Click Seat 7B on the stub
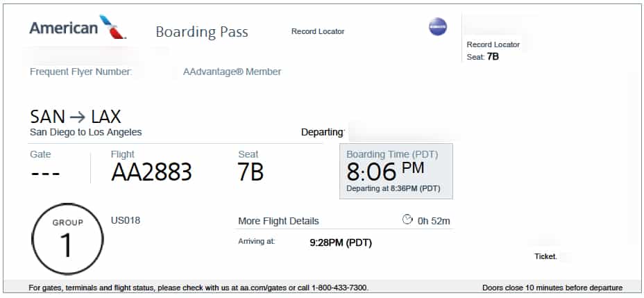 (x=482, y=57)
